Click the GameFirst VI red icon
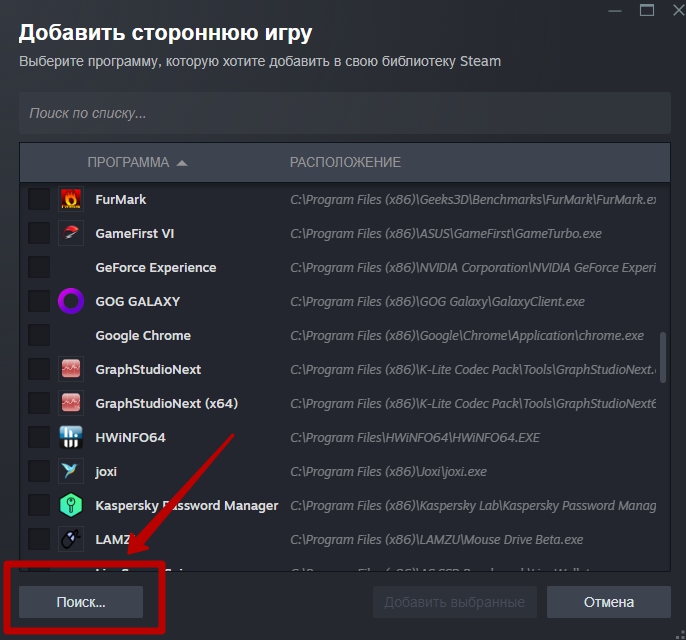 [70, 234]
